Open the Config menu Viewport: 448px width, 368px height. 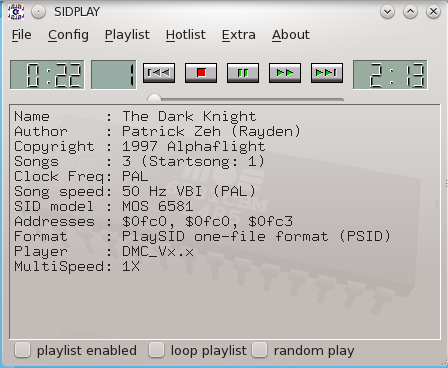[x=68, y=35]
